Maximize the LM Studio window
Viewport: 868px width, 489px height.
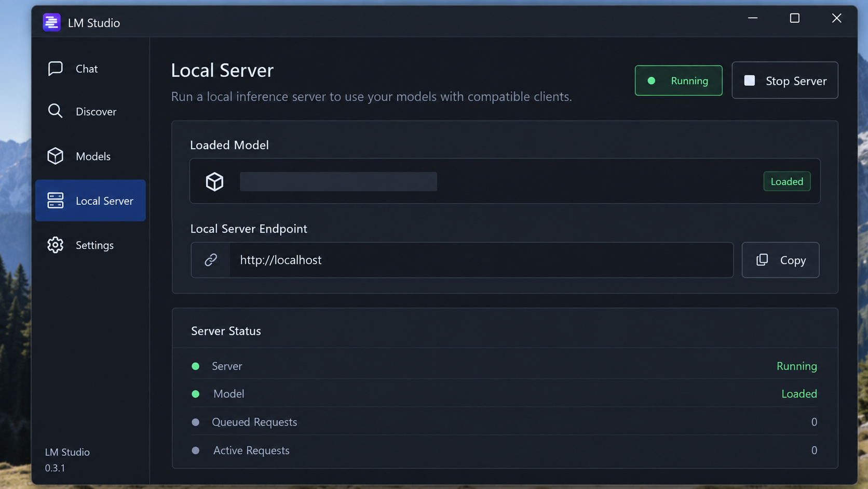[x=795, y=18]
